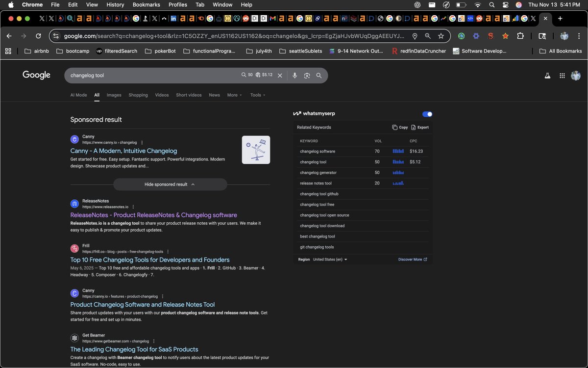588x368 pixels.
Task: Toggle the whatsmyserp switch off
Action: pyautogui.click(x=427, y=114)
